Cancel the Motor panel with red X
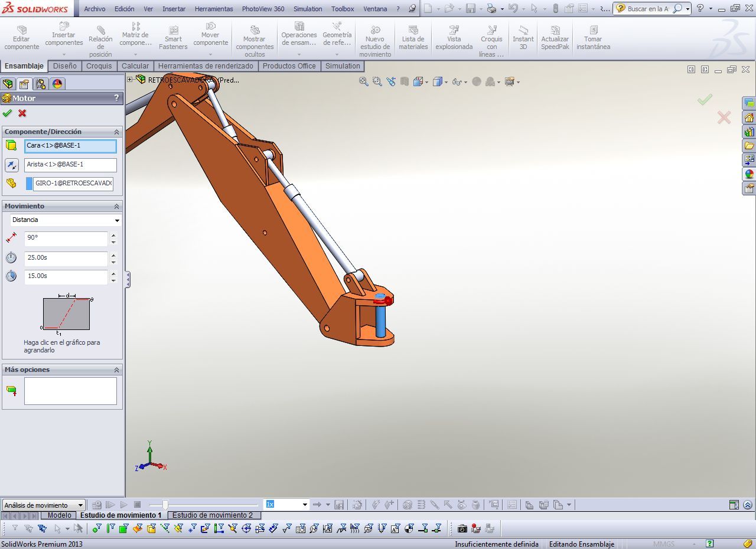756x549 pixels. (x=22, y=113)
